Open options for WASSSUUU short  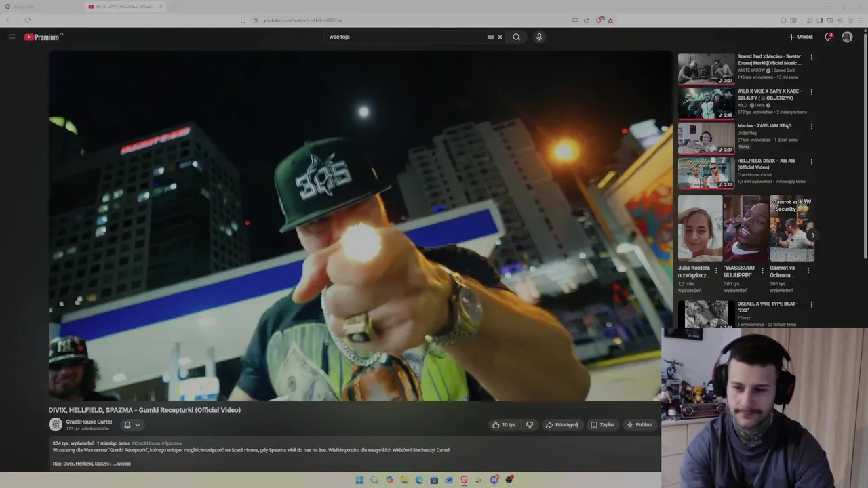click(x=762, y=270)
